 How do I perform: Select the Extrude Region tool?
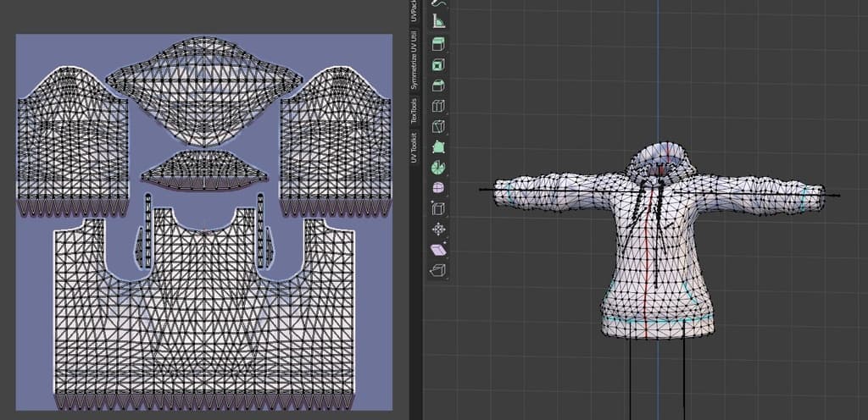[439, 44]
